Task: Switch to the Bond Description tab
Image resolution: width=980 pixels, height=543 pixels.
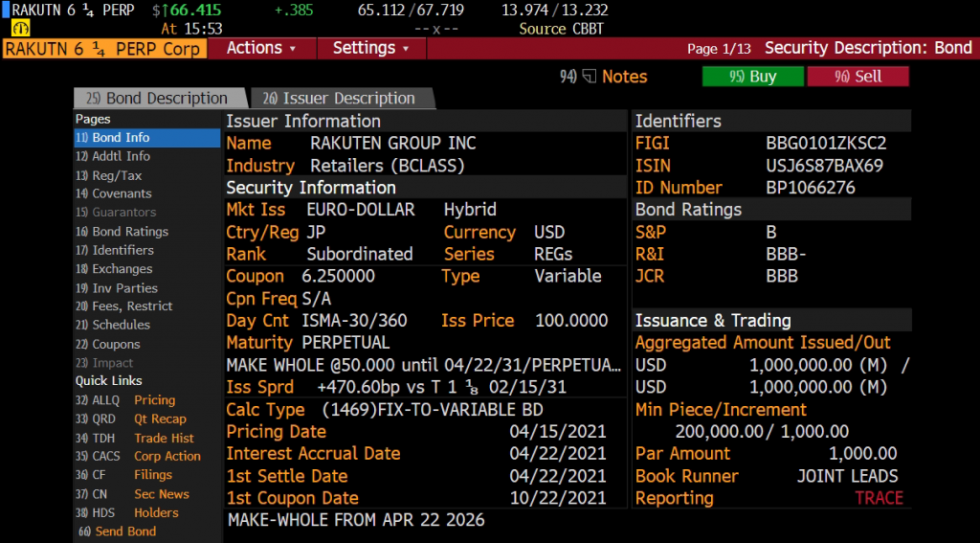Action: pyautogui.click(x=160, y=99)
